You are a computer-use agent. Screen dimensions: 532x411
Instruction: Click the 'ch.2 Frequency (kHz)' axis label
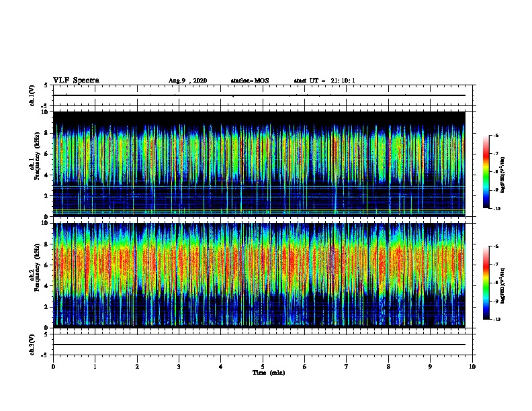[x=35, y=267]
